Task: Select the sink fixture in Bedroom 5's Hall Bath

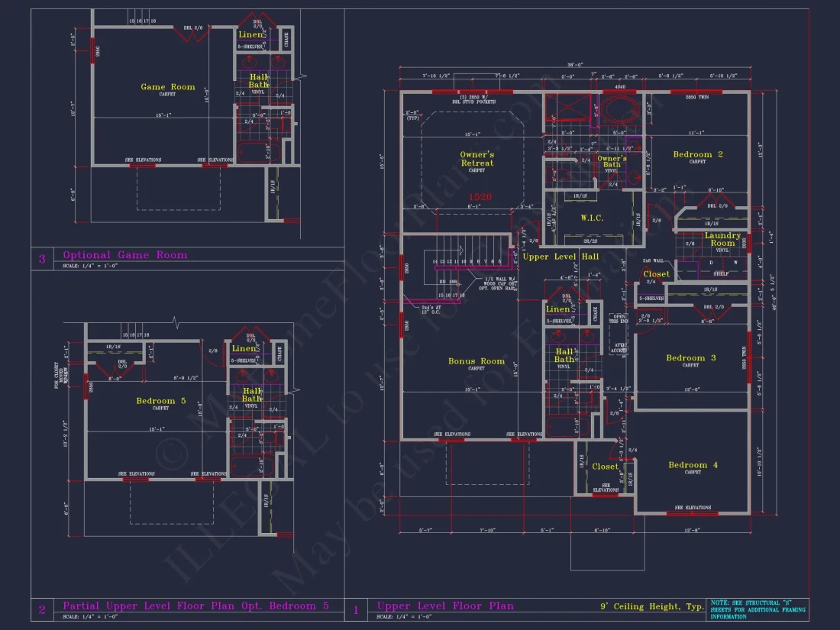Action: (x=242, y=376)
